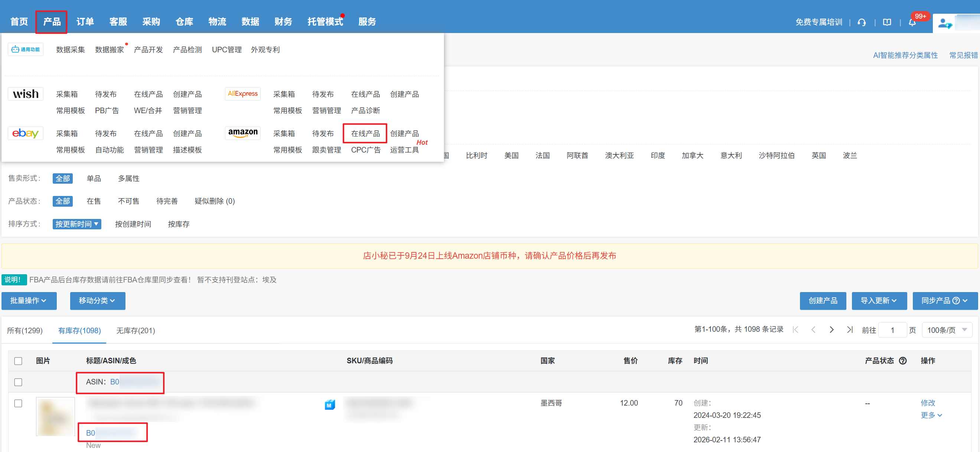Click the 创建产品 blue button
The width and height of the screenshot is (980, 452).
823,301
